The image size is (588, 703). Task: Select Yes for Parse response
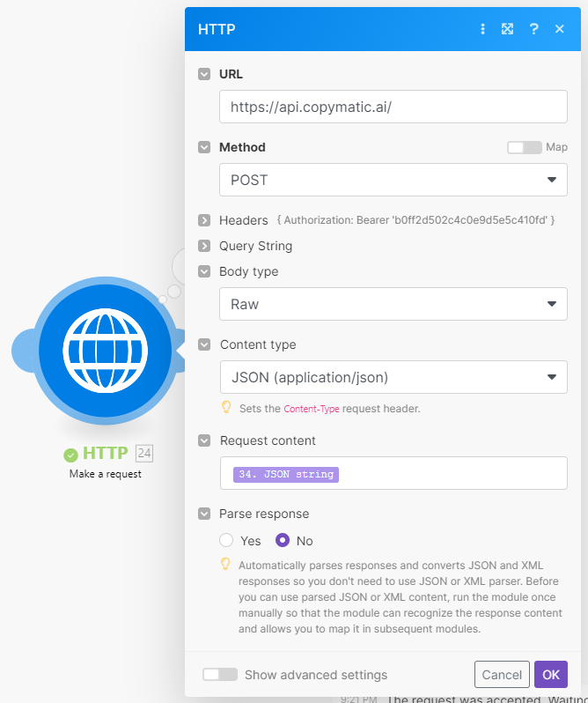(227, 541)
